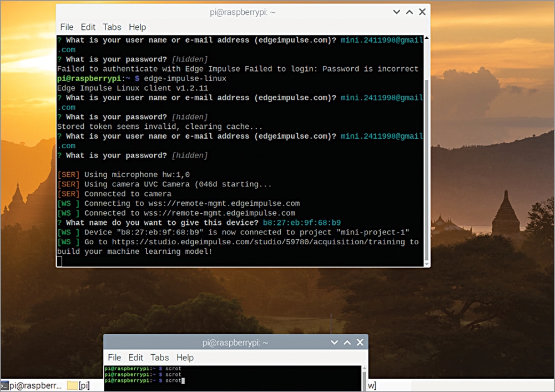Maximize the lower scrot terminal window
This screenshot has height=392, width=555.
[347, 343]
